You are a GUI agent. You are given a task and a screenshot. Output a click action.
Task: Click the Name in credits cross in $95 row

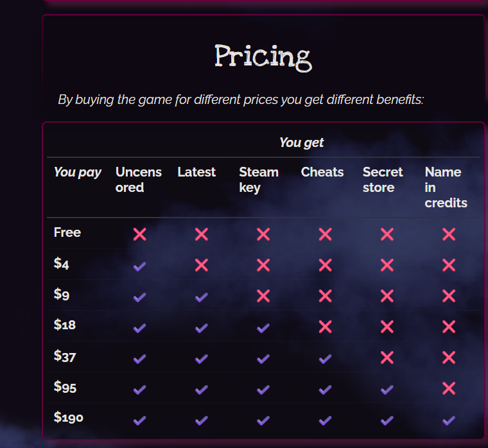(x=449, y=388)
